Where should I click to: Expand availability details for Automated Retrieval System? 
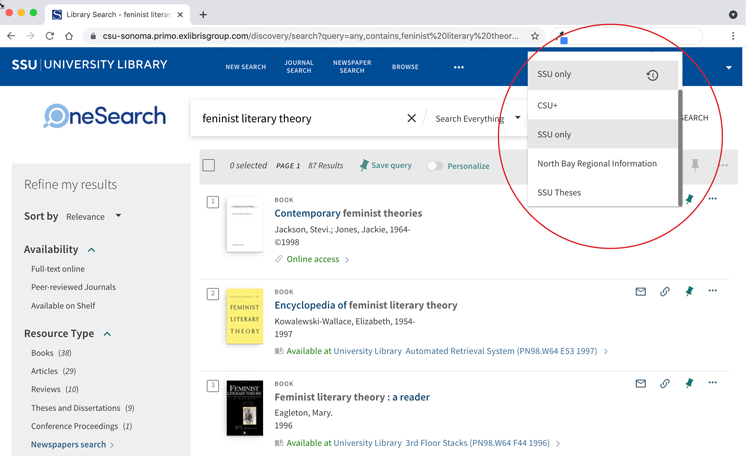click(606, 352)
